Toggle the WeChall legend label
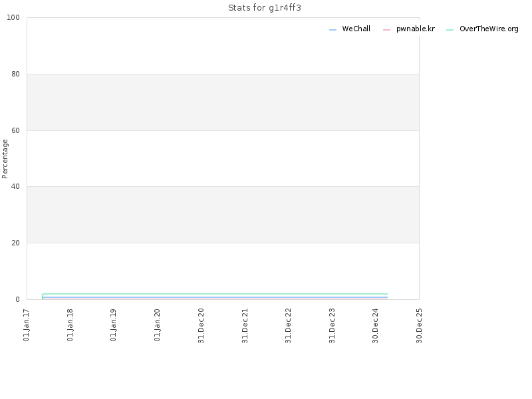Viewport: 532px width, 399px height. click(356, 29)
